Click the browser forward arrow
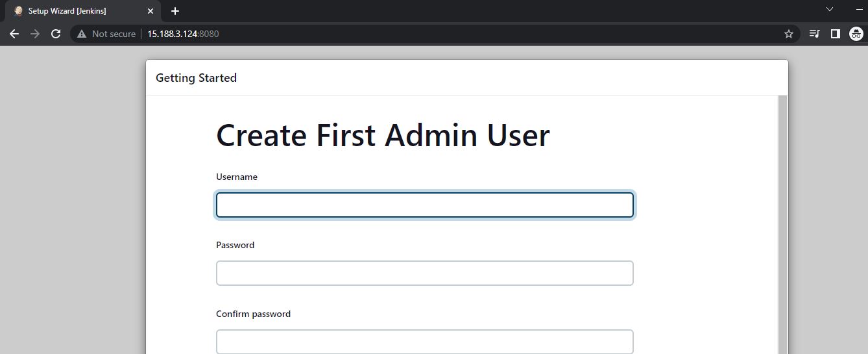 click(x=35, y=34)
